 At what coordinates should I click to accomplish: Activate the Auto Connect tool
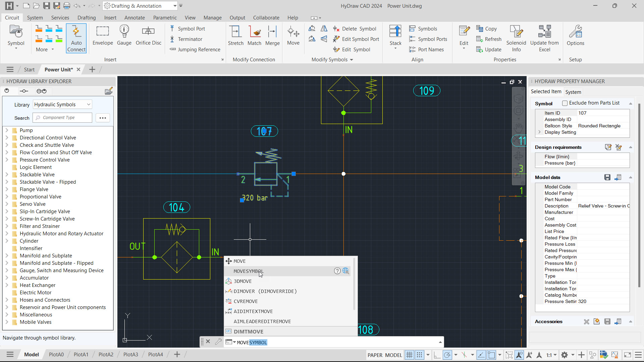[x=76, y=39]
